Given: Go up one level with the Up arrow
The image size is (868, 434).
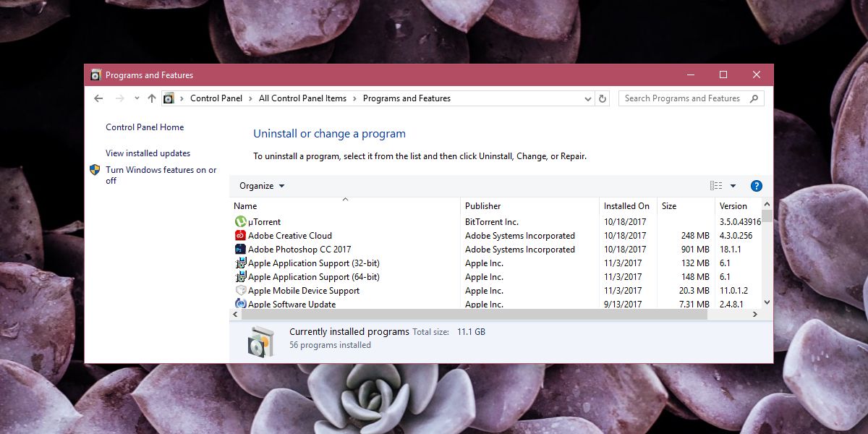Looking at the screenshot, I should (x=151, y=98).
